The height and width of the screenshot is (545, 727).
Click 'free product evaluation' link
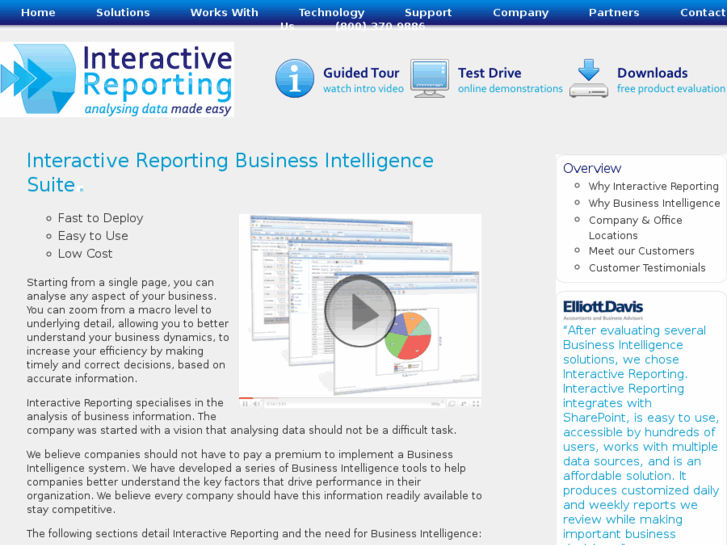coord(671,89)
